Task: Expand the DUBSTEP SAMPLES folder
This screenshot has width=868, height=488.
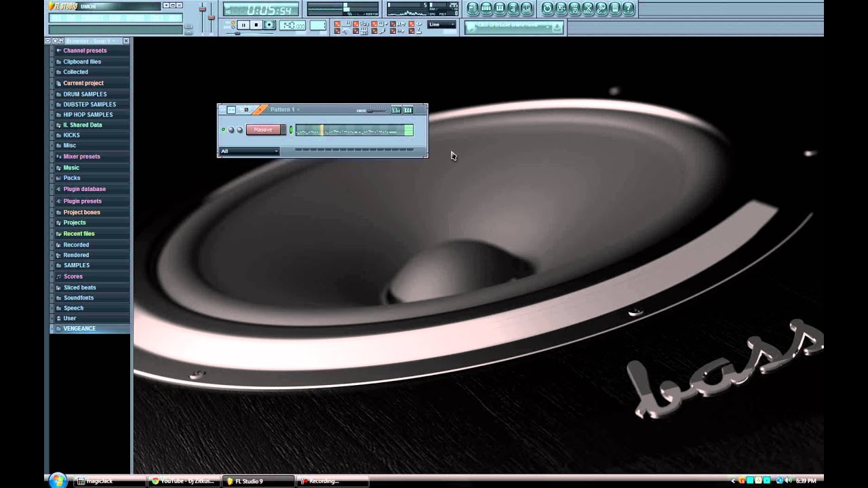Action: click(90, 104)
